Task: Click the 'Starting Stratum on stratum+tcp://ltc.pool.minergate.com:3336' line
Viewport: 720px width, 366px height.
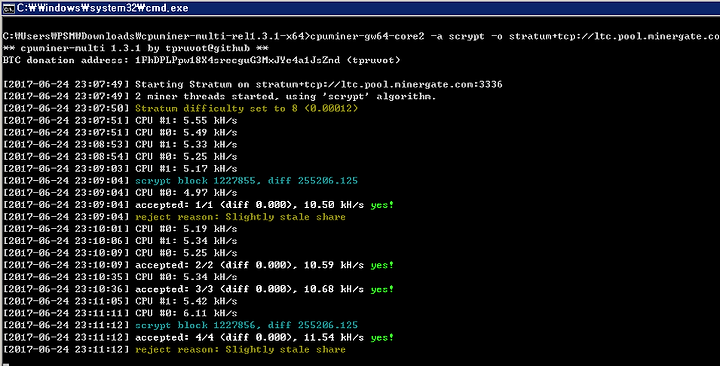Action: [x=253, y=84]
